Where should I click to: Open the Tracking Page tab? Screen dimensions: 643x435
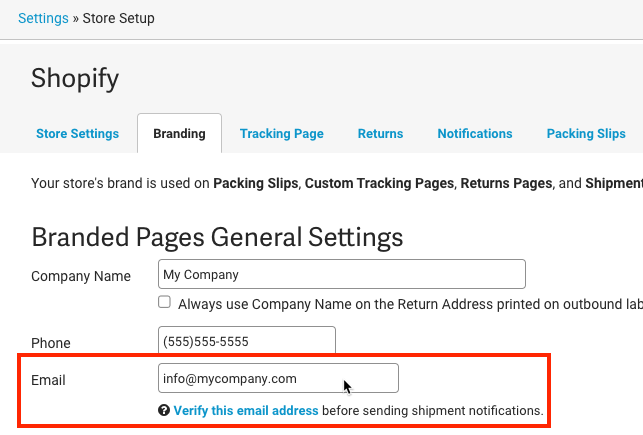[x=282, y=134]
